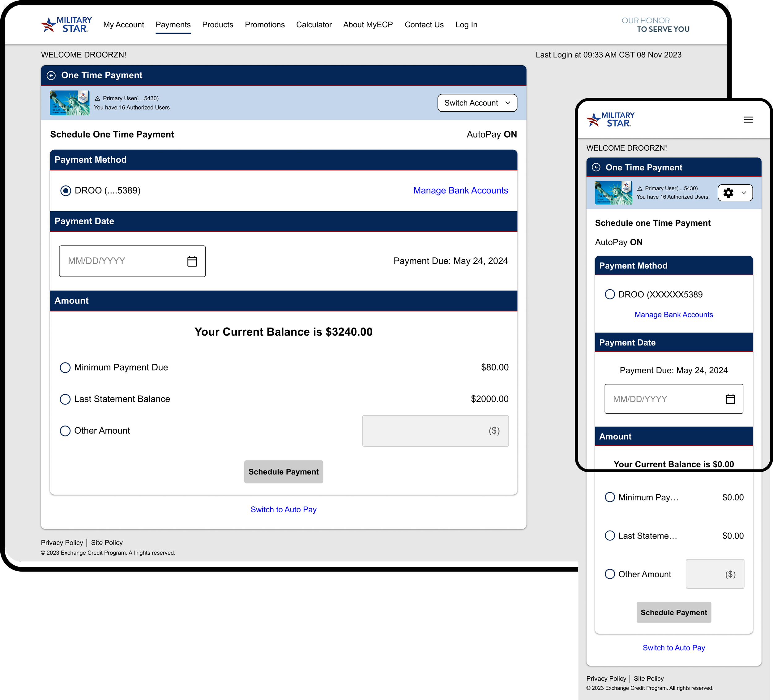Click the desktop Switch to Auto Pay link
This screenshot has height=700, width=773.
283,509
